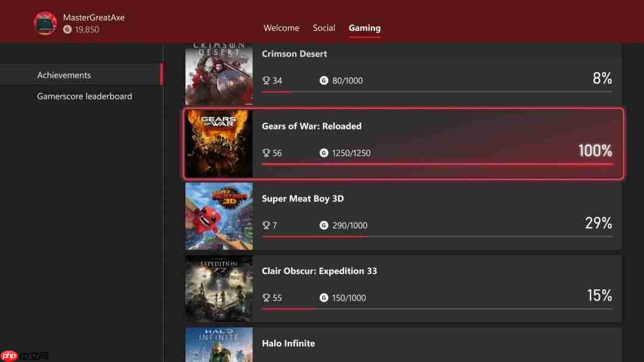The image size is (644, 362).
Task: Open the Gears of War: Reloaded title
Action: tap(312, 126)
